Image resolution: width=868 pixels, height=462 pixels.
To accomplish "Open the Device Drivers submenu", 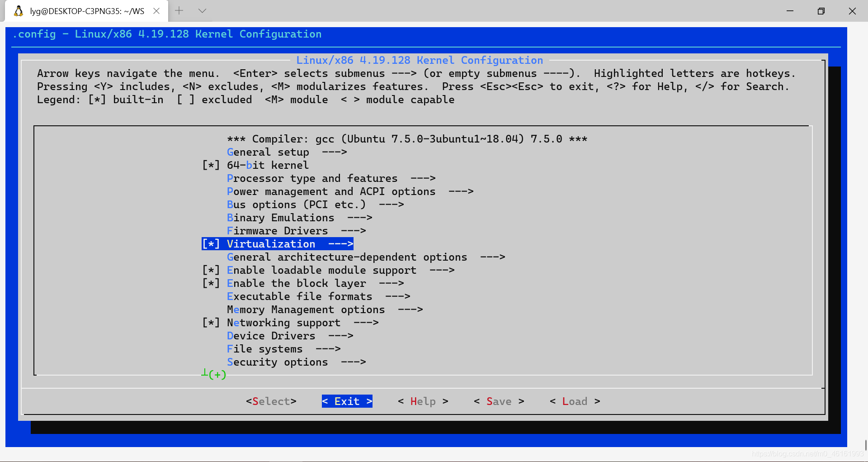I will tap(290, 336).
